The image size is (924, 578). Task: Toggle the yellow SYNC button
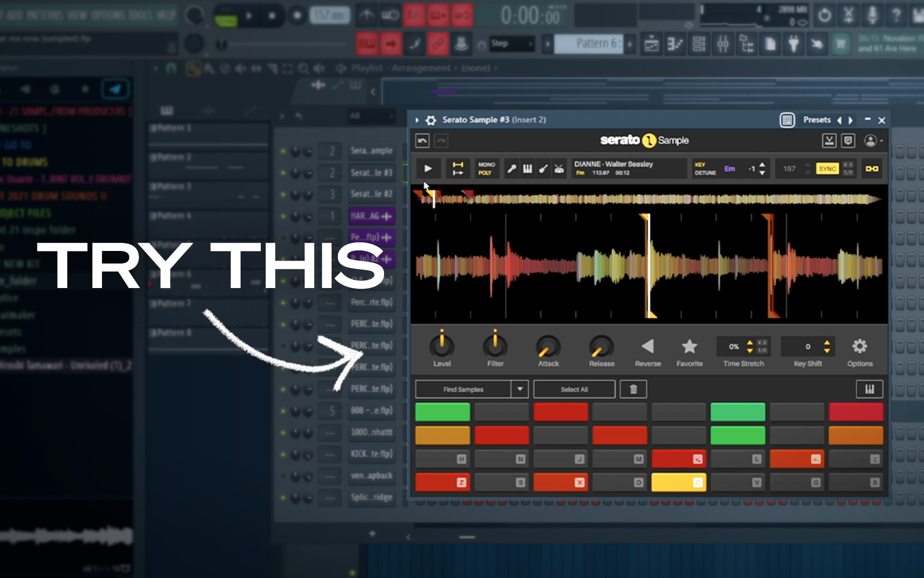coord(827,169)
